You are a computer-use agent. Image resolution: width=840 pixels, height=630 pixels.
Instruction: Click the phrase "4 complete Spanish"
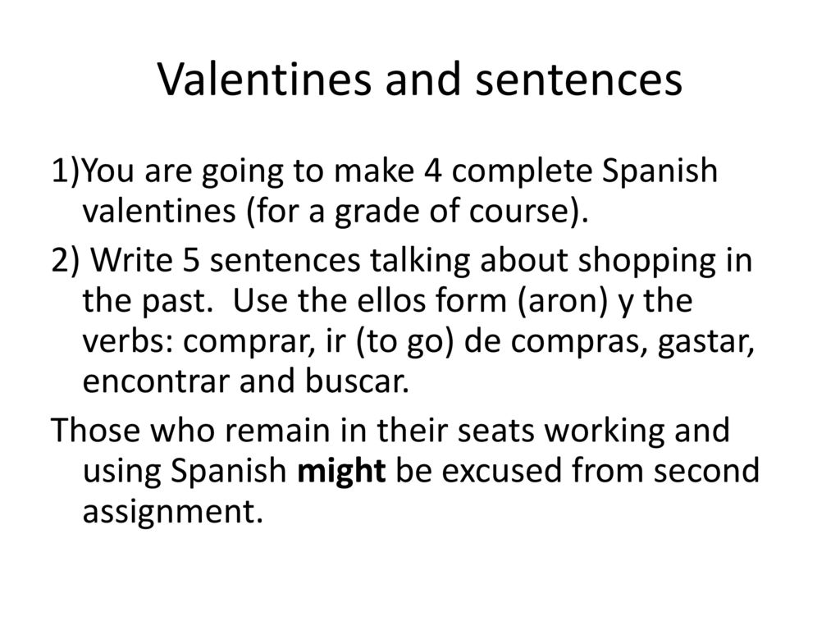tap(571, 172)
